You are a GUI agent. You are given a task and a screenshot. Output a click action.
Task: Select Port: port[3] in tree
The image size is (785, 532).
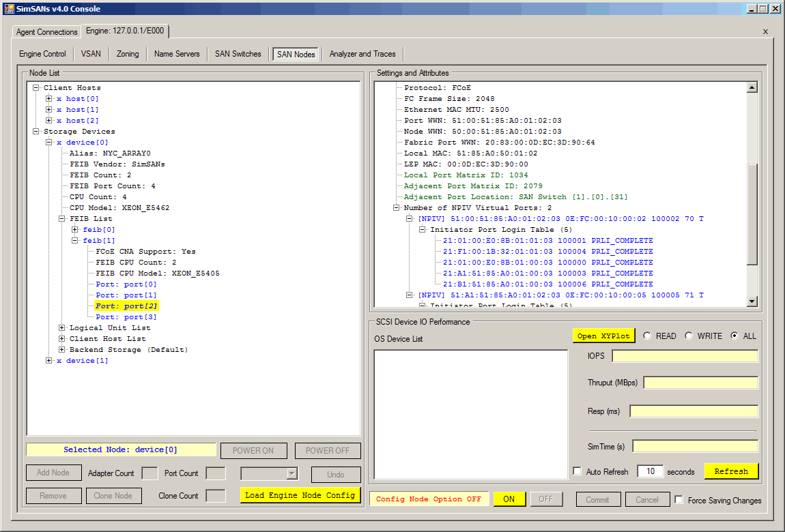(x=126, y=317)
